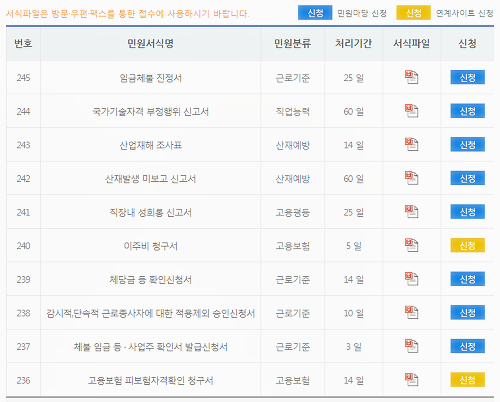This screenshot has height=402, width=500.
Task: Download form file for row 244 국가기술자격 부정행위 신고서
Action: click(x=411, y=111)
